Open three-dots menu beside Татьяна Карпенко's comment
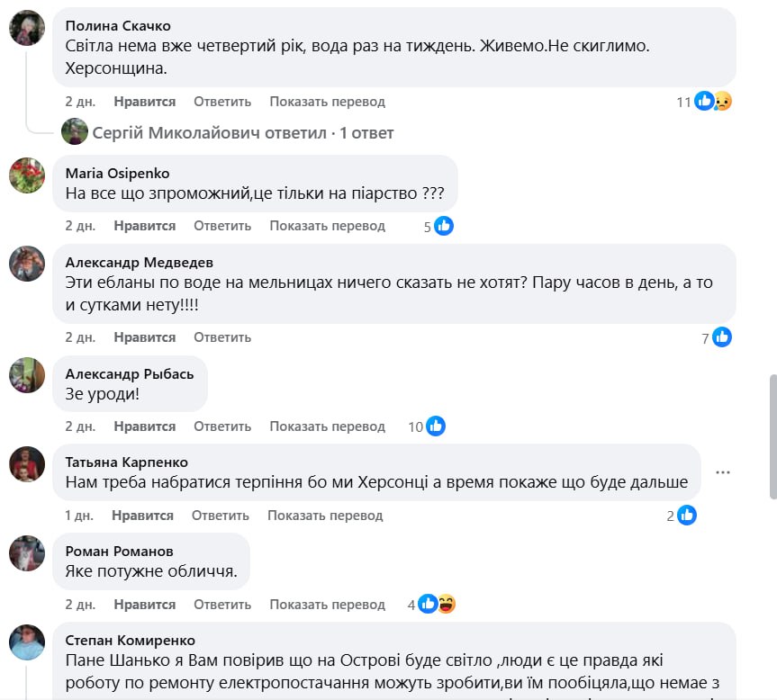 pyautogui.click(x=723, y=471)
